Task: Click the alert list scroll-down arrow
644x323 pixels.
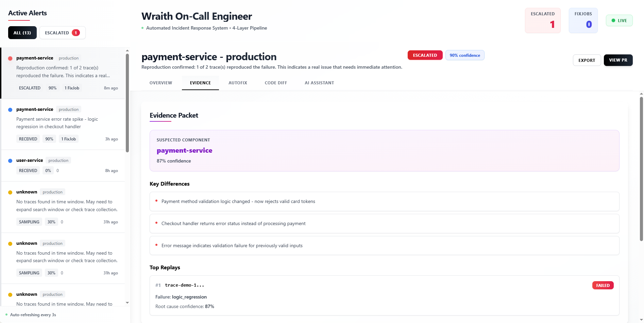Action: pyautogui.click(x=127, y=303)
